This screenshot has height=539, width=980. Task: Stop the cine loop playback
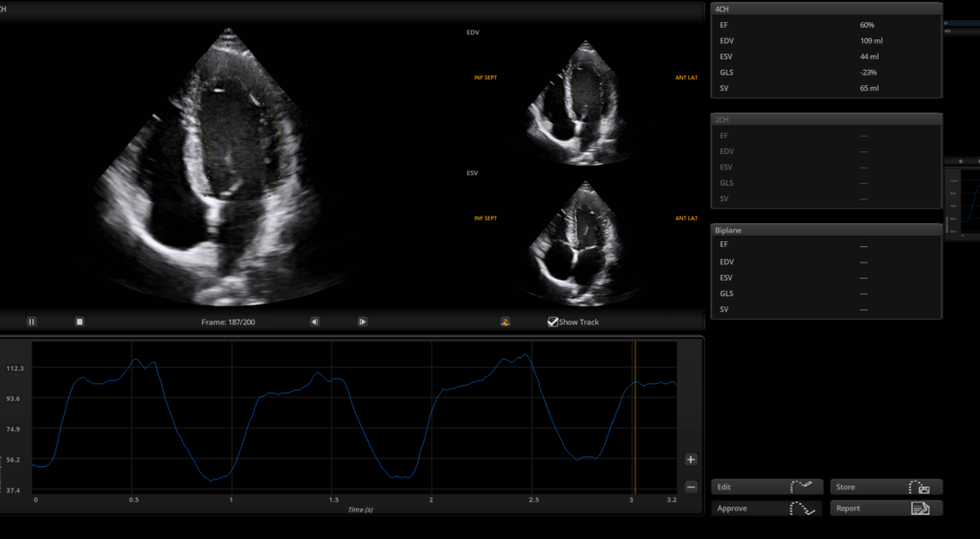click(79, 322)
